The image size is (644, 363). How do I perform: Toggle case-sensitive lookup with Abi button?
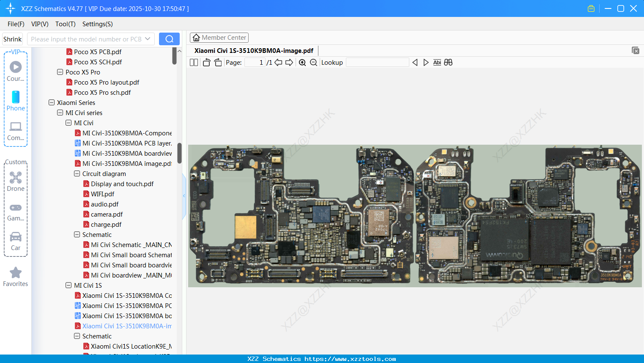click(x=437, y=62)
